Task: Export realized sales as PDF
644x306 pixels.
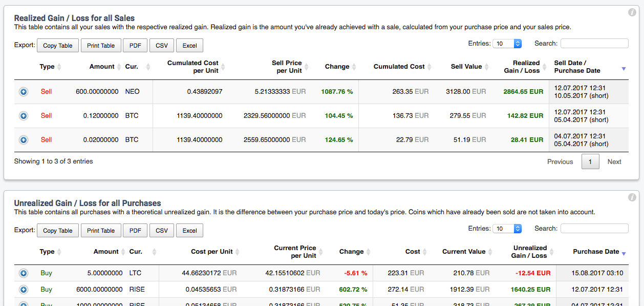Action: pos(135,46)
